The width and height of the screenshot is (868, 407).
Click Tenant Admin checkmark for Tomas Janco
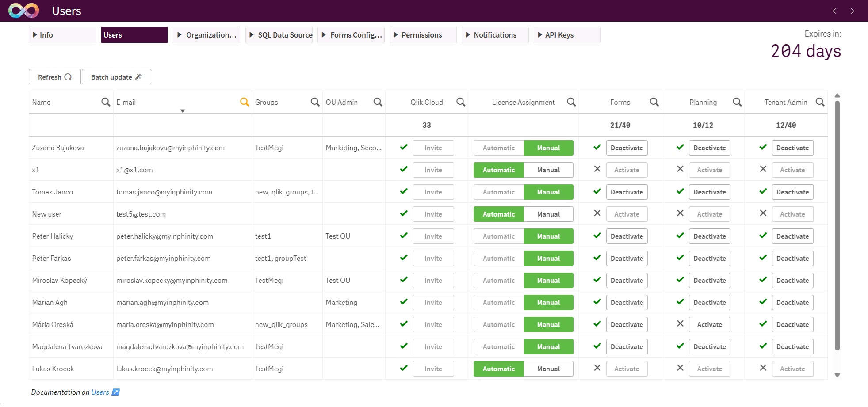[x=763, y=191]
